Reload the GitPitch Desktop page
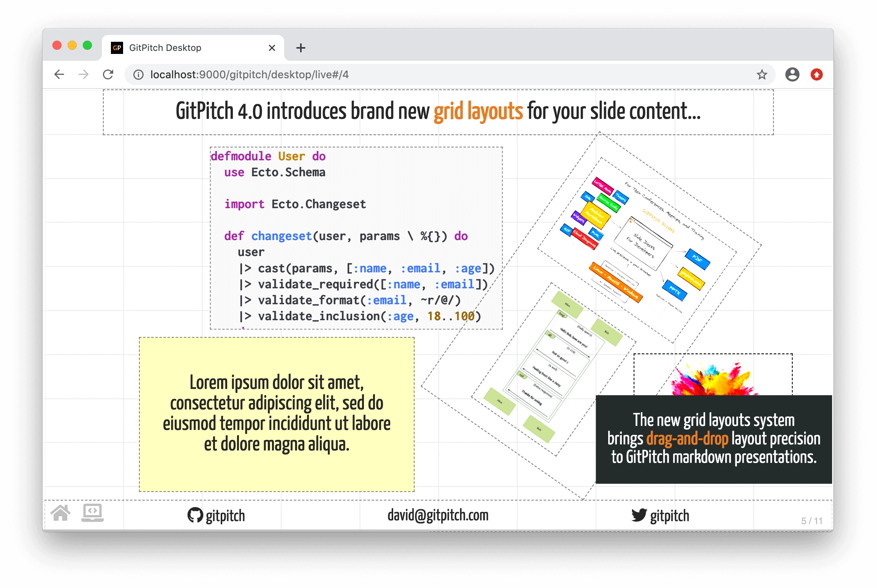Image resolution: width=876 pixels, height=588 pixels. click(x=108, y=74)
